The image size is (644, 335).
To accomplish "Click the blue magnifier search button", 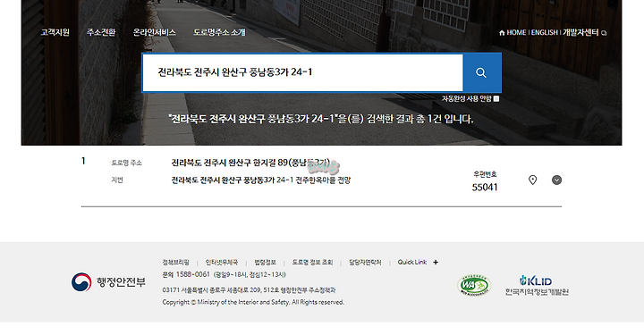I will tap(482, 72).
